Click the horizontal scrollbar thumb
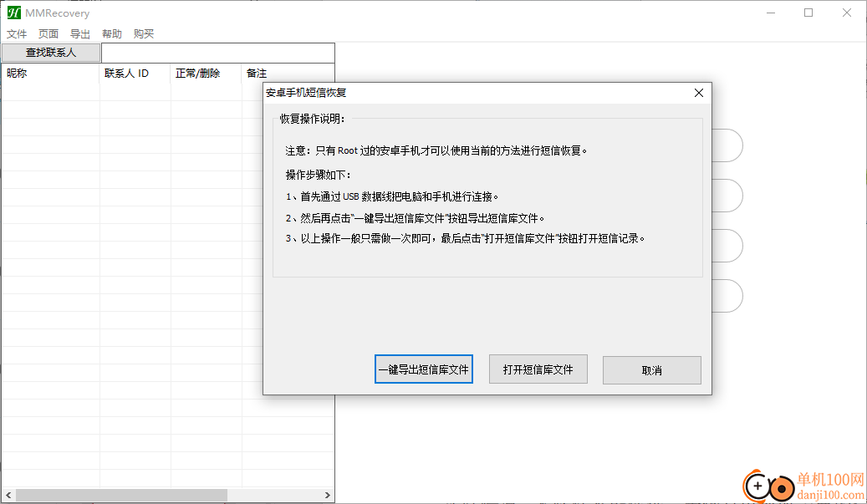 coord(121,495)
